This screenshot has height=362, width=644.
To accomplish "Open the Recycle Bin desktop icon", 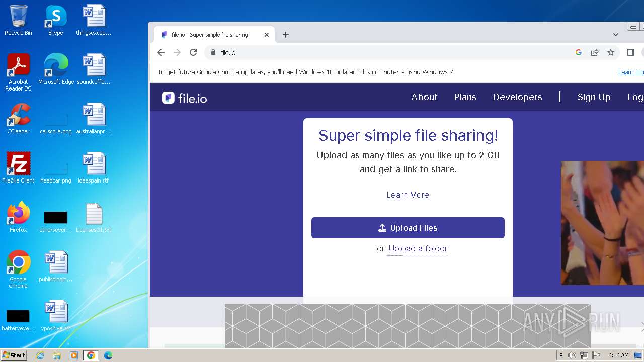I will (18, 20).
